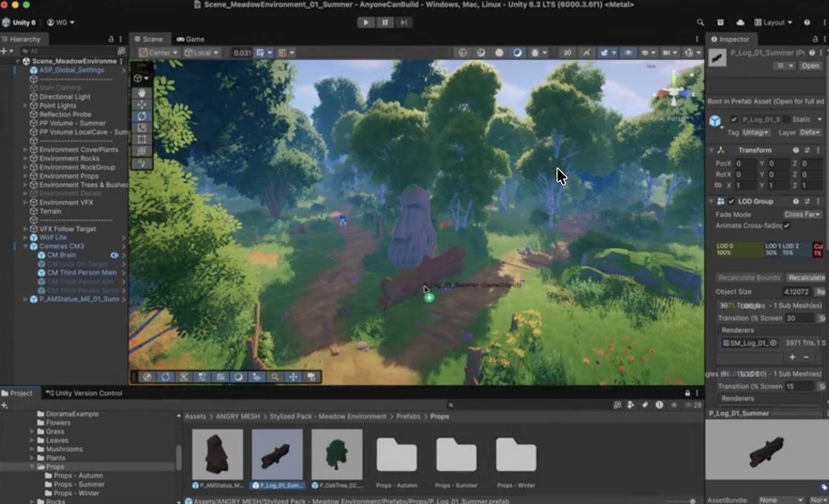Image resolution: width=829 pixels, height=504 pixels.
Task: Click the LOD 0 100% bar
Action: [739, 249]
